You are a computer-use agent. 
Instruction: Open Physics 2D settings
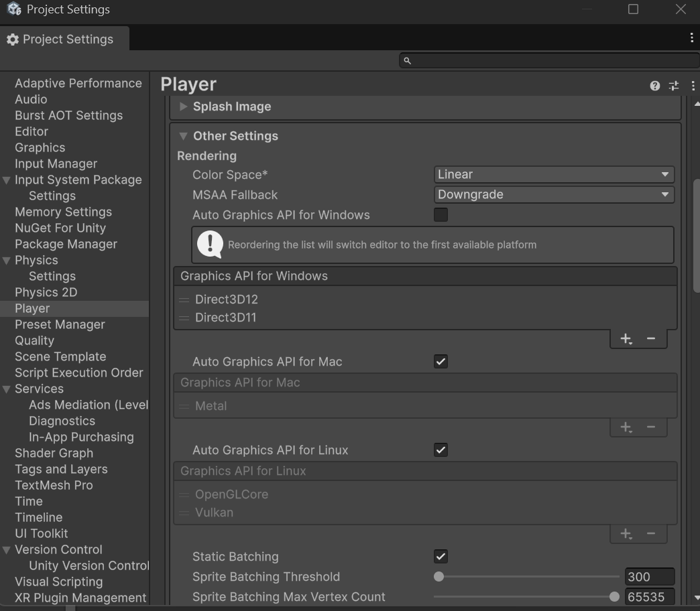pos(46,292)
